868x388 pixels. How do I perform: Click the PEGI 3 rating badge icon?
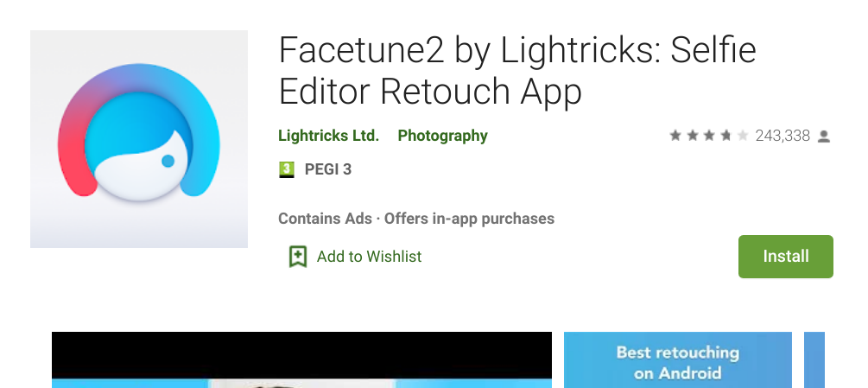pos(286,169)
